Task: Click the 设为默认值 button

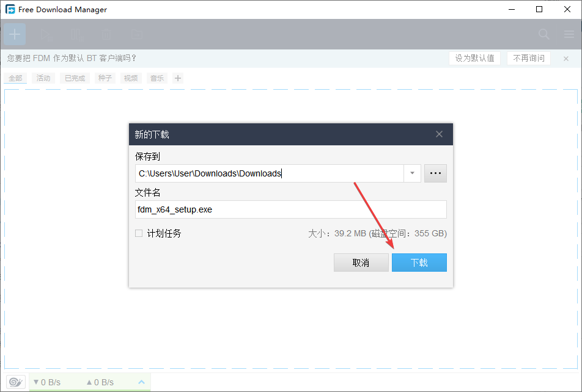Action: point(475,58)
